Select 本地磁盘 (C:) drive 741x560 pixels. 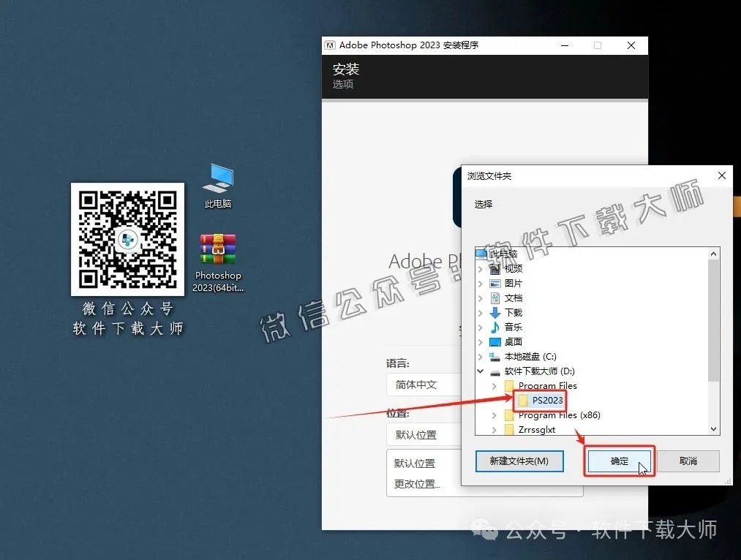(516, 356)
